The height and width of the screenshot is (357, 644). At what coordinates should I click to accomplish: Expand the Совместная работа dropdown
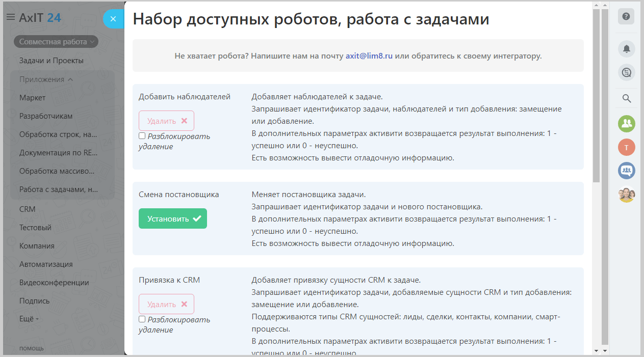[x=56, y=42]
